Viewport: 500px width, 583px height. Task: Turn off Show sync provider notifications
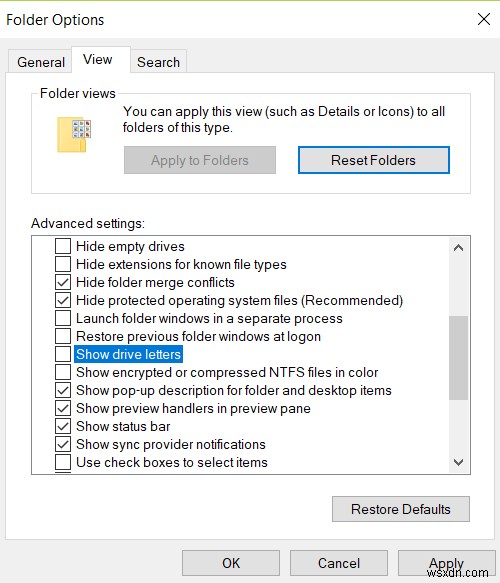coord(63,444)
